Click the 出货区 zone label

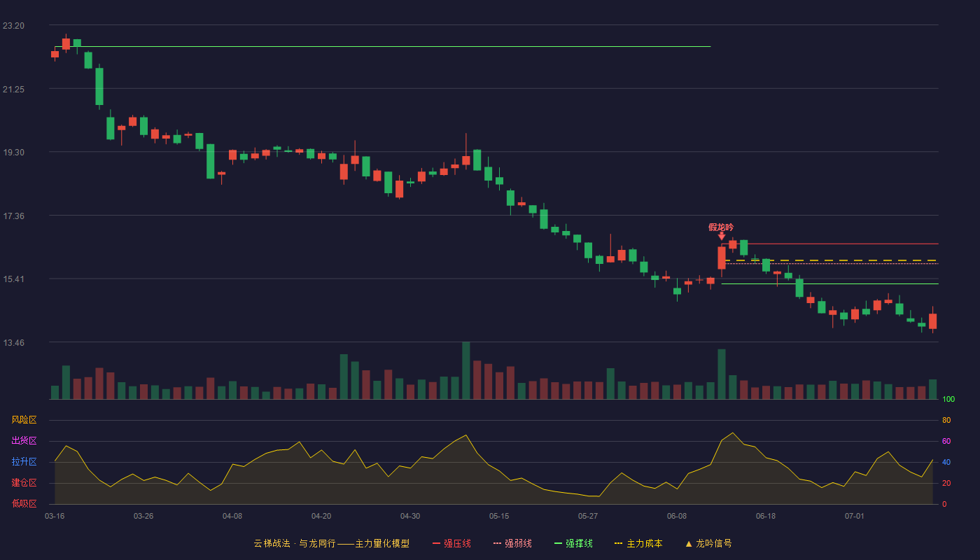click(x=24, y=441)
